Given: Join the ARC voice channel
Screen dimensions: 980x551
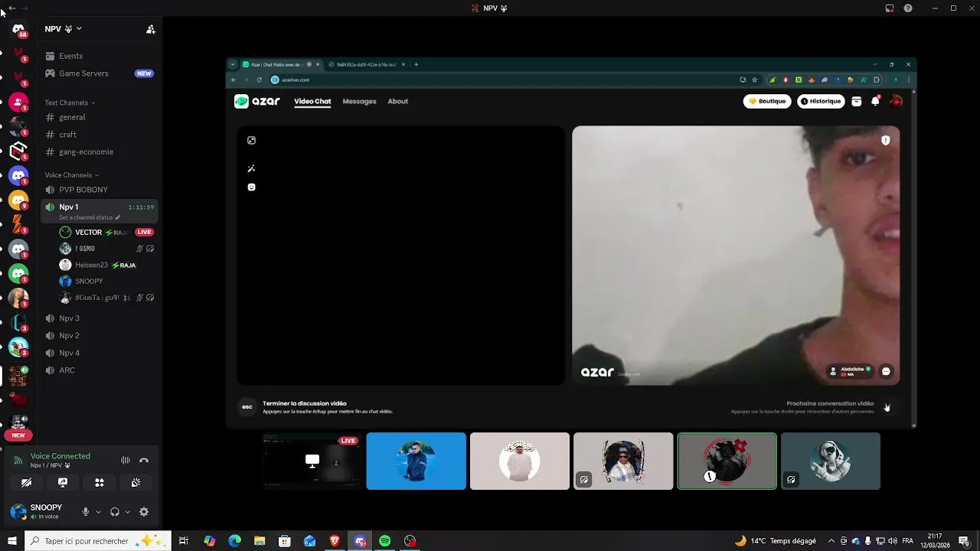Looking at the screenshot, I should tap(100, 370).
